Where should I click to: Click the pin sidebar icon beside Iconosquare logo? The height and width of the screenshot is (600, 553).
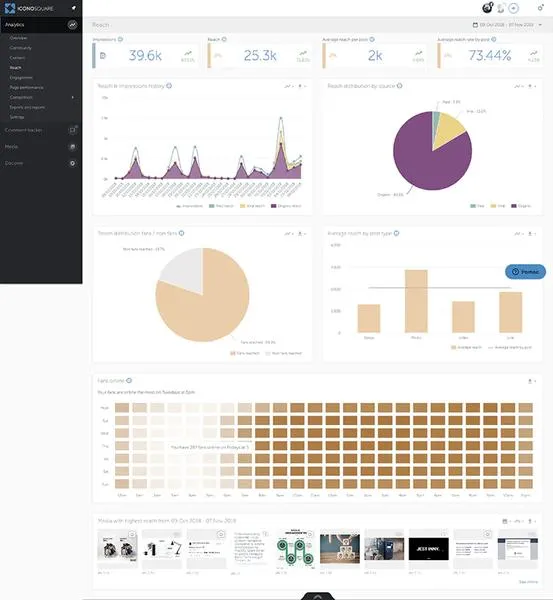[74, 8]
